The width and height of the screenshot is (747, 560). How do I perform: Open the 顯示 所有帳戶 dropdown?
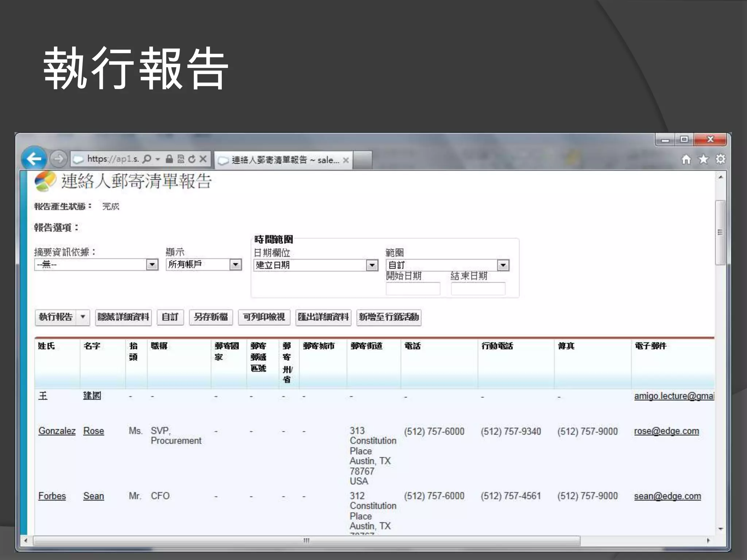click(x=204, y=264)
